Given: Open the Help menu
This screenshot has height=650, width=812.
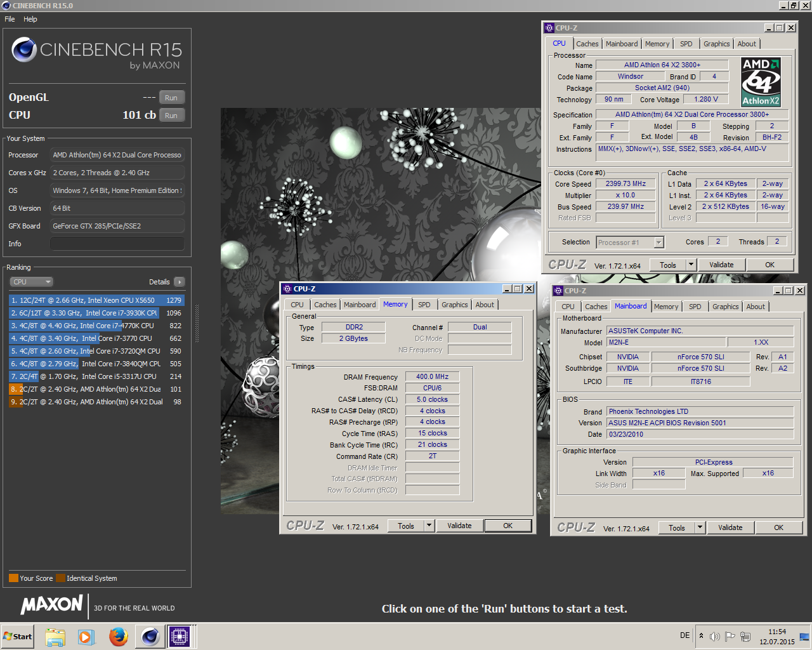Looking at the screenshot, I should pos(30,19).
